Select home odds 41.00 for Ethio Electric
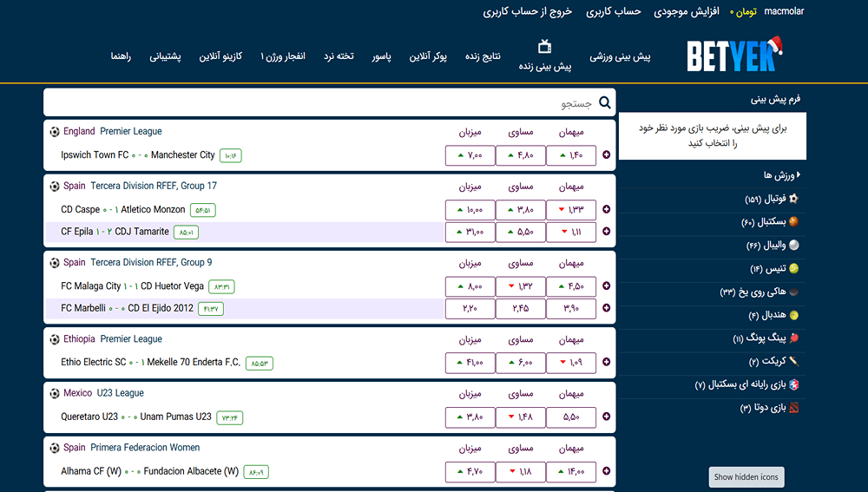Viewport: 868px width, 492px height. click(470, 363)
